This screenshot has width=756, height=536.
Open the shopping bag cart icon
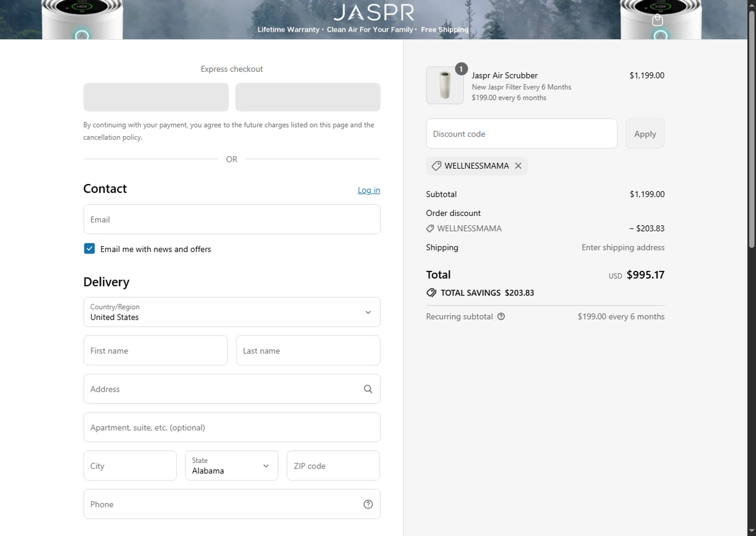pyautogui.click(x=657, y=20)
